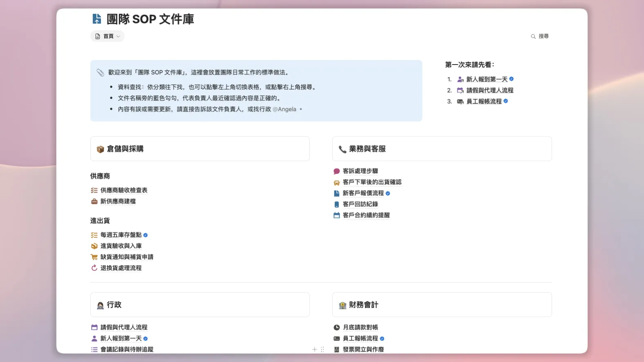Viewport: 644px width, 362px height.
Task: Open the 客戶回訪紀錄 page link
Action: (x=360, y=204)
